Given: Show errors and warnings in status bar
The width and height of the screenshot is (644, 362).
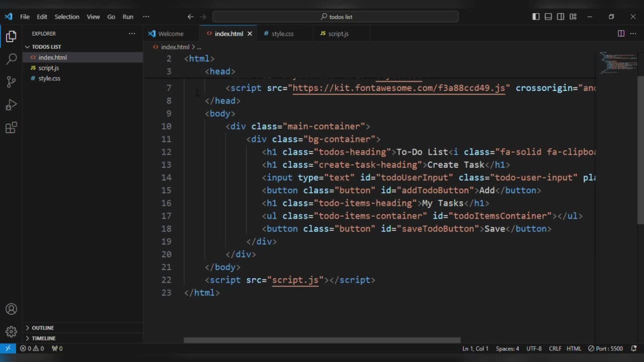Looking at the screenshot, I should pyautogui.click(x=32, y=348).
